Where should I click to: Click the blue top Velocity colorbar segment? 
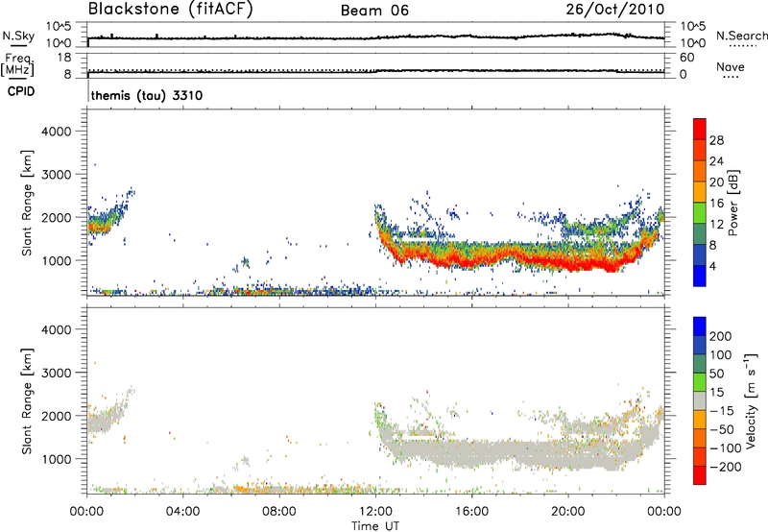[x=700, y=326]
